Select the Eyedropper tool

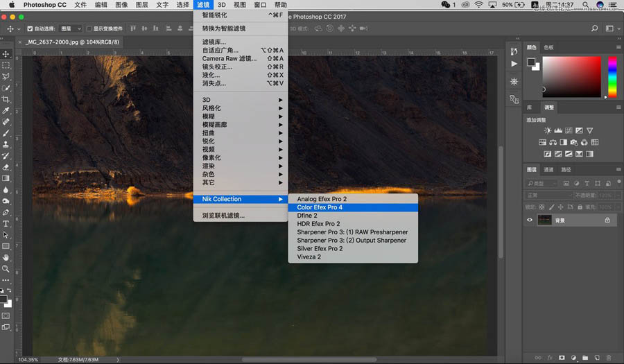pos(6,110)
